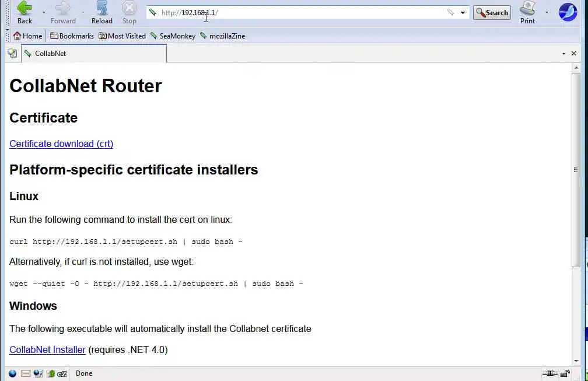Select the CollabNet tab

point(94,54)
